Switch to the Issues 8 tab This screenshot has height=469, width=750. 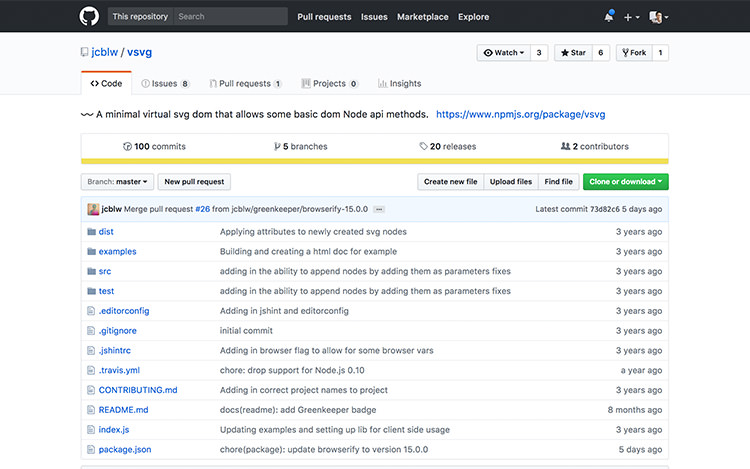pos(165,84)
